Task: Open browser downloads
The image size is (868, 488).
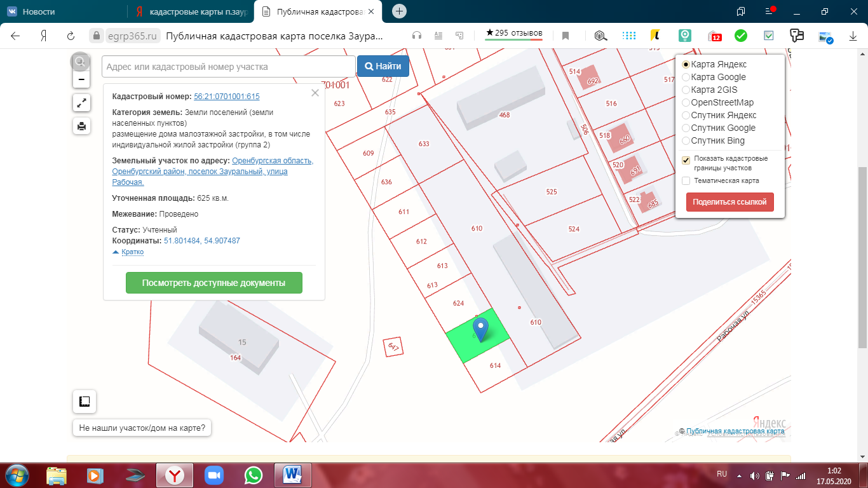Action: 853,36
